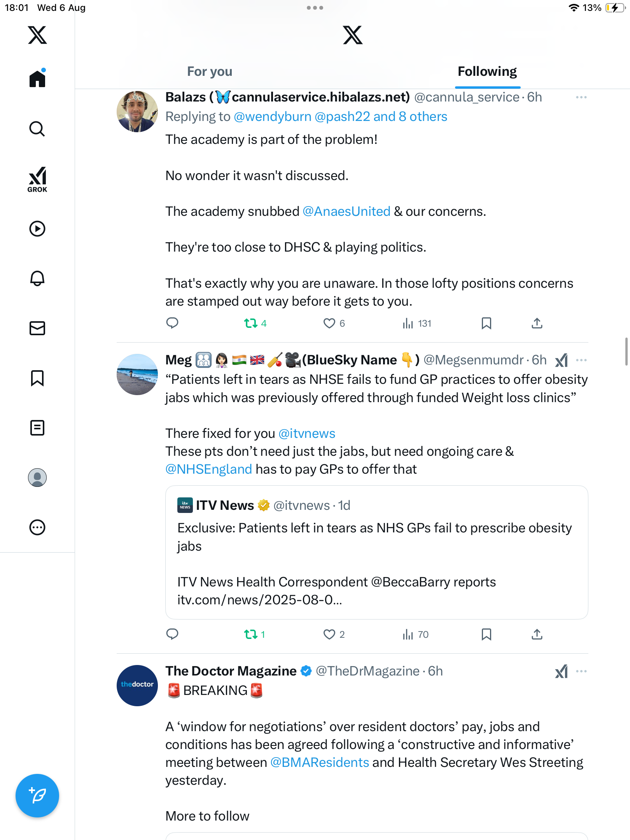Open the @AnaesUnited mention link

point(346,211)
